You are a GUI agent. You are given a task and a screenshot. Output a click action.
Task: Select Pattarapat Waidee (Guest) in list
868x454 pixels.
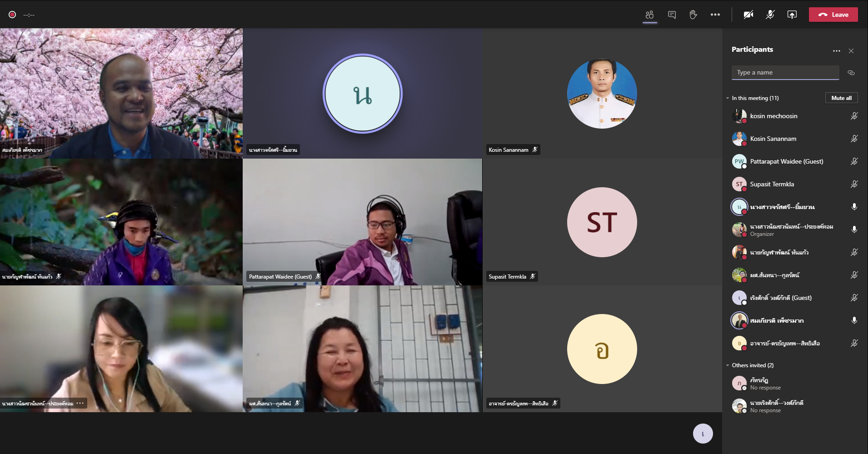tap(786, 161)
